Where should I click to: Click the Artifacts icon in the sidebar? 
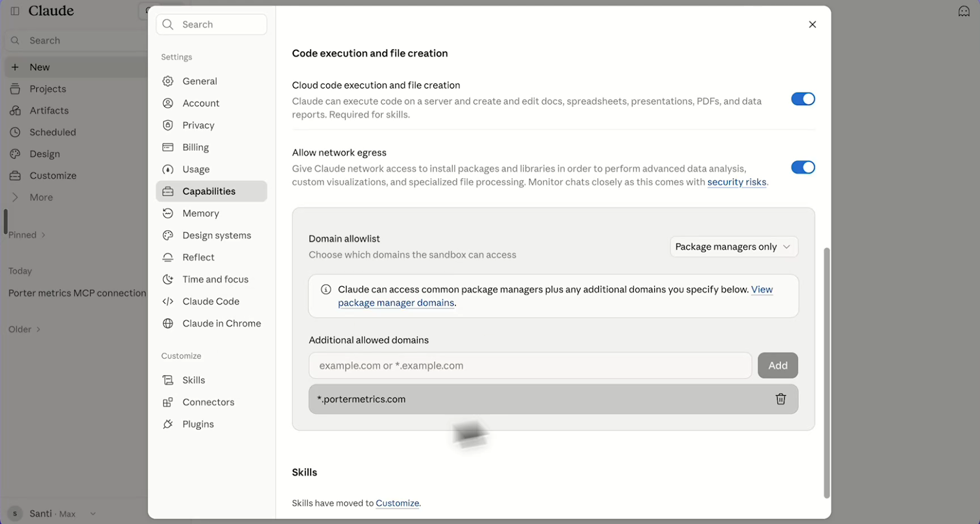[x=15, y=111]
